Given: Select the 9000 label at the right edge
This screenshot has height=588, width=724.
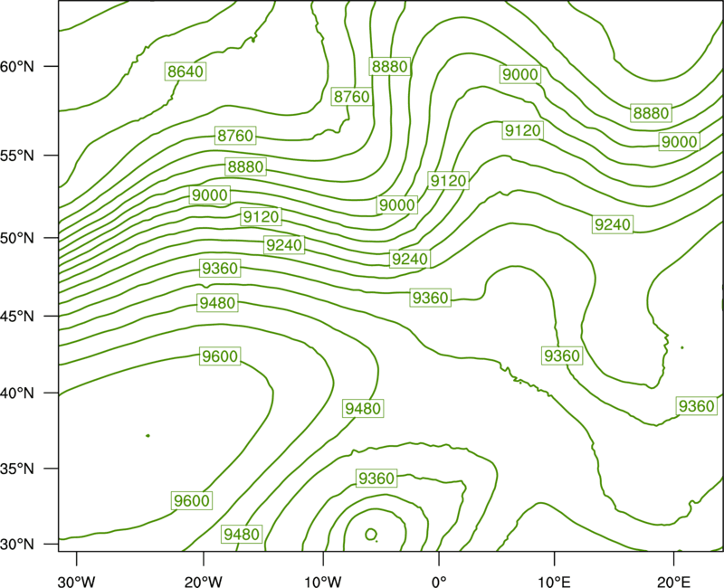Looking at the screenshot, I should pyautogui.click(x=679, y=142).
